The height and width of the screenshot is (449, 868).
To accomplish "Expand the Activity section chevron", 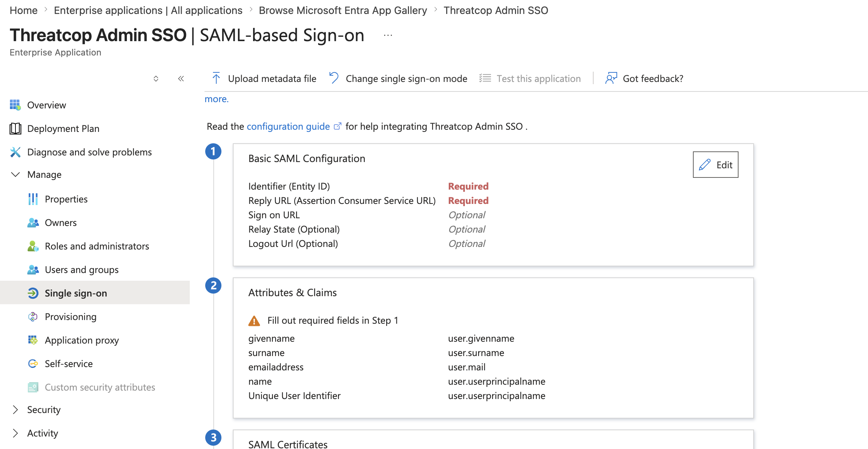I will coord(15,433).
